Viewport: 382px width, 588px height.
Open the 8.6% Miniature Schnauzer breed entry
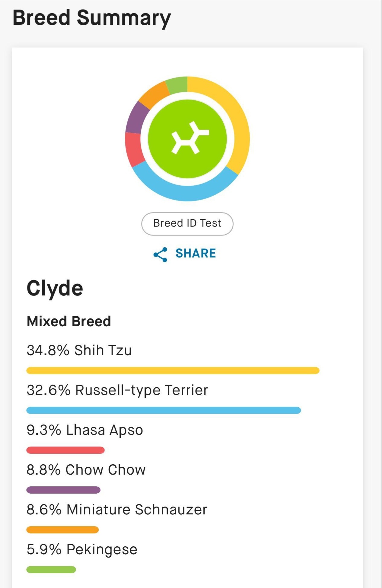(117, 510)
